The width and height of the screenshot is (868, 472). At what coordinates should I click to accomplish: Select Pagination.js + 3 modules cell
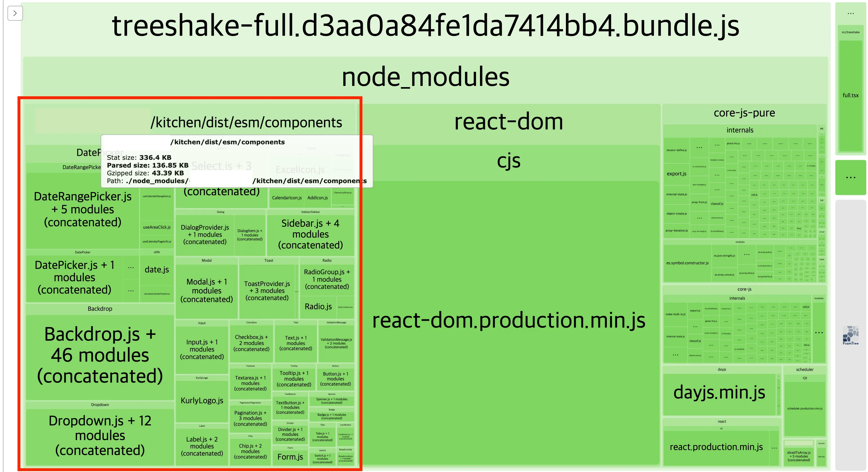click(250, 419)
